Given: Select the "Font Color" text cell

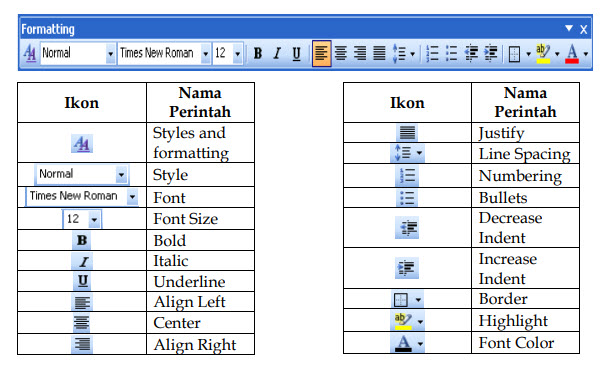Looking at the screenshot, I should click(x=525, y=343).
